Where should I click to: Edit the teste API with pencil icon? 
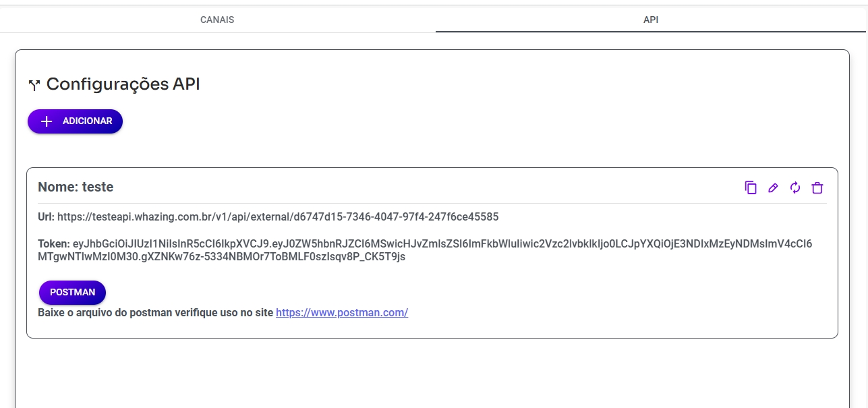point(773,188)
